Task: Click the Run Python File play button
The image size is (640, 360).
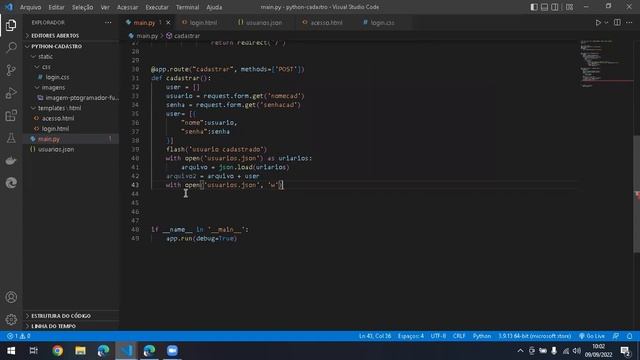Action: coord(598,22)
